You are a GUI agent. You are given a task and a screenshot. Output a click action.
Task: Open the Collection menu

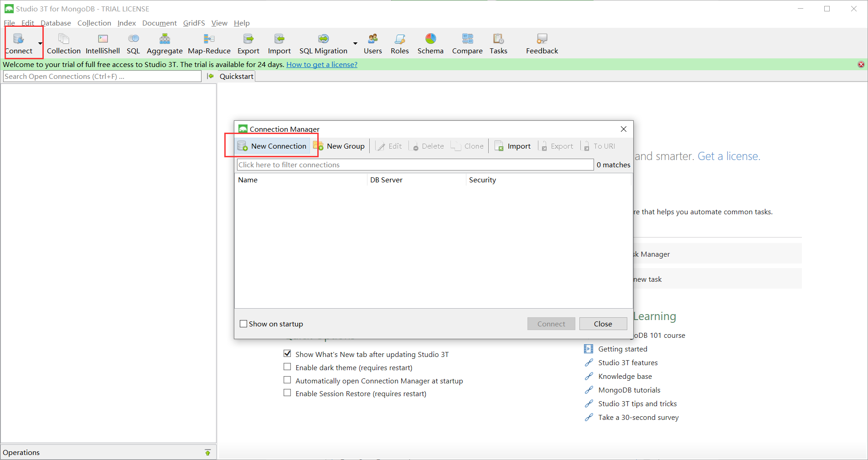[x=94, y=23]
